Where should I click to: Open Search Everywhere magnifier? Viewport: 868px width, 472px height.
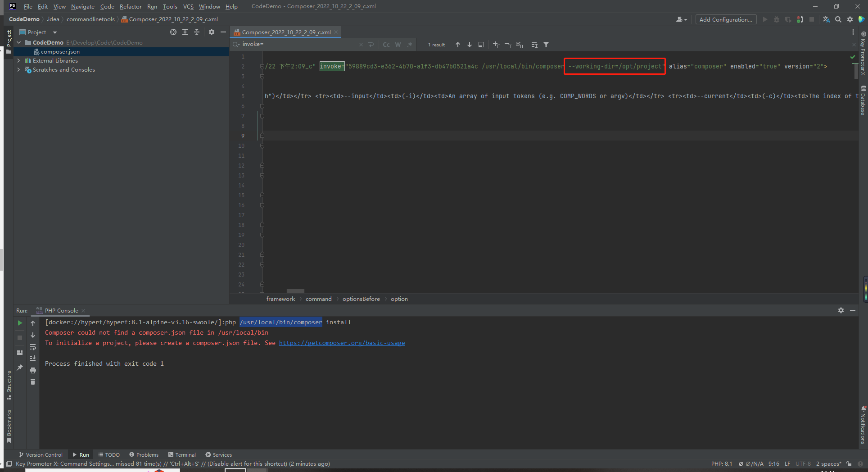click(x=838, y=19)
